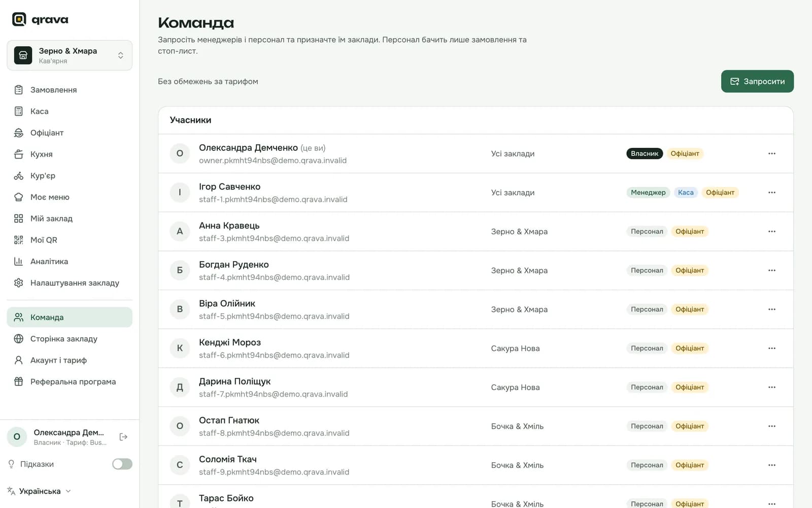Click the Каса badge of Ігор Савченко
Viewport: 812px width, 508px height.
click(686, 193)
